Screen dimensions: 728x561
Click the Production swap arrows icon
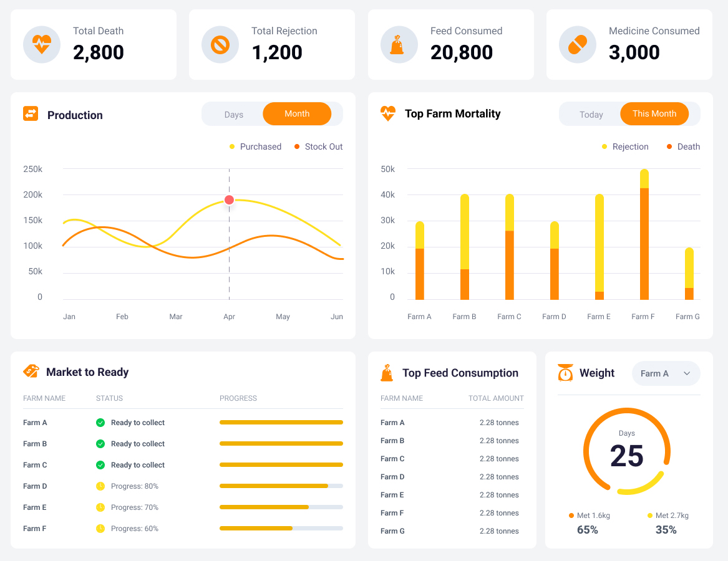31,113
